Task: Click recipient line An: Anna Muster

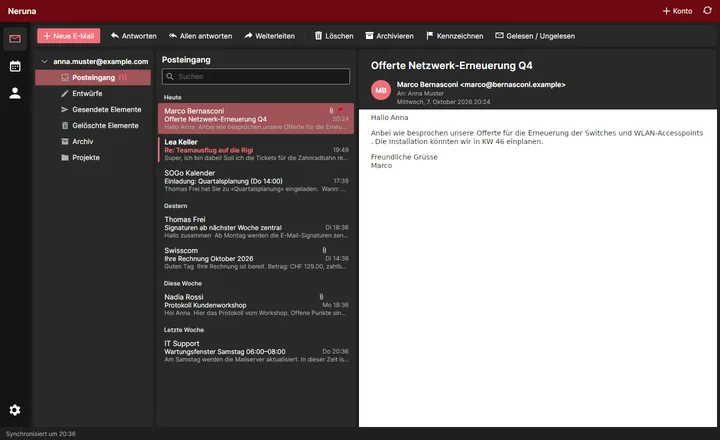Action: (x=420, y=93)
